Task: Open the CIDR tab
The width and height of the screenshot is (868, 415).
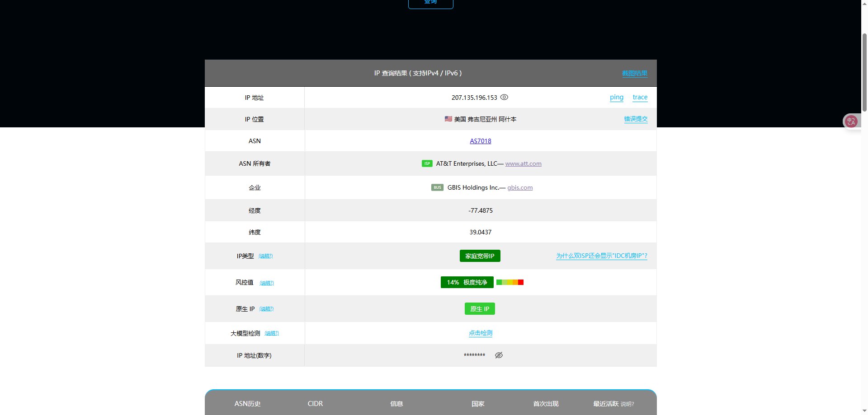Action: (315, 404)
